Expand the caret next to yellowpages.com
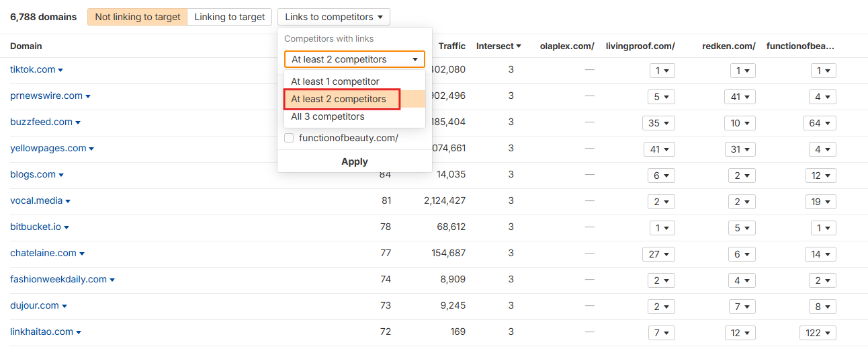The width and height of the screenshot is (868, 349). tap(91, 149)
